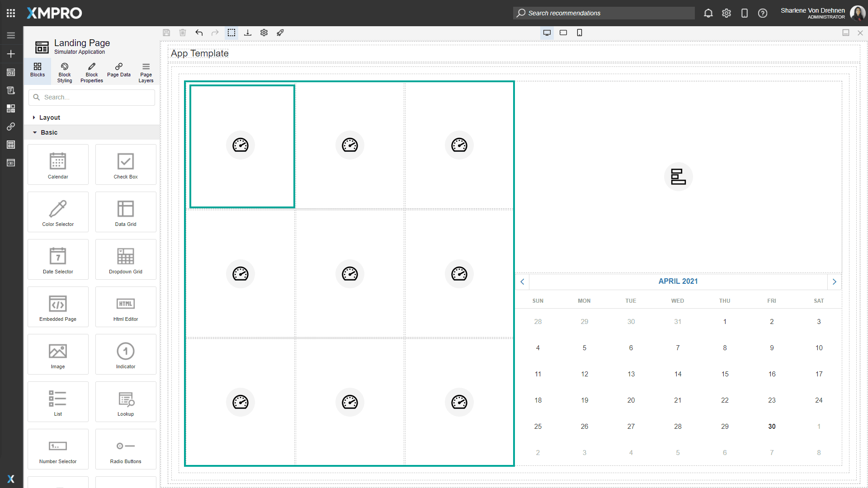Switch to desktop device view
868x488 pixels.
pyautogui.click(x=547, y=33)
